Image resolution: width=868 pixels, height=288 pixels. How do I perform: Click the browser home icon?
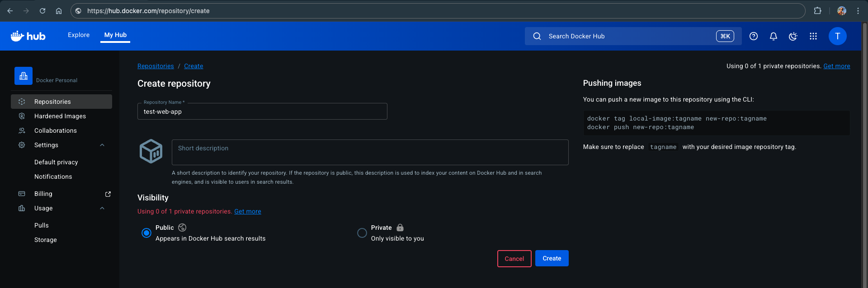click(59, 11)
